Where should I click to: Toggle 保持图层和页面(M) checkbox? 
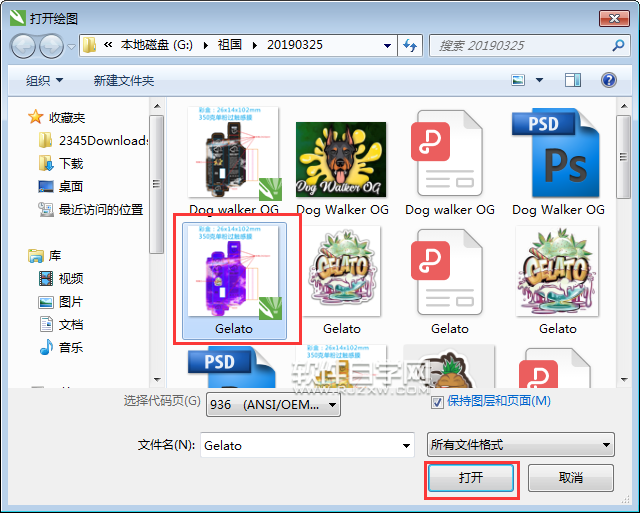pyautogui.click(x=437, y=402)
